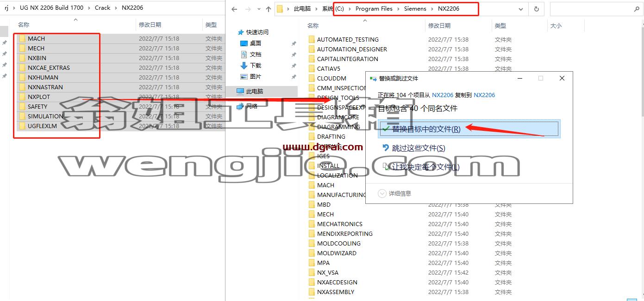The height and width of the screenshot is (301, 644).
Task: Select 网络 in navigation pane
Action: 251,106
